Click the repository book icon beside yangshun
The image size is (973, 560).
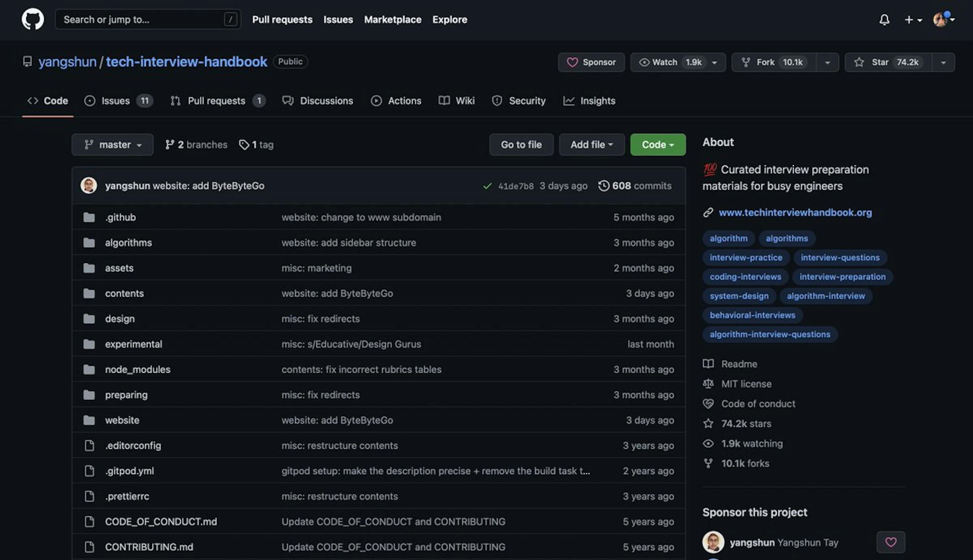[x=27, y=62]
